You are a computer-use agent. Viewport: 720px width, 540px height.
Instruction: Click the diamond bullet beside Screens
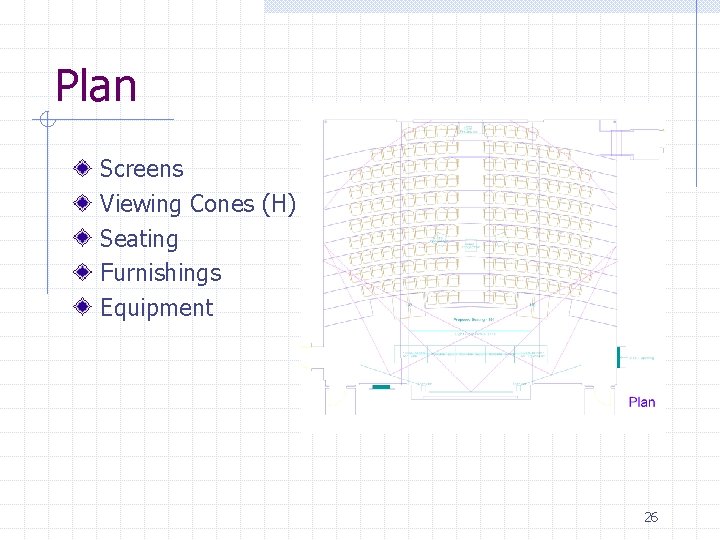click(x=82, y=168)
